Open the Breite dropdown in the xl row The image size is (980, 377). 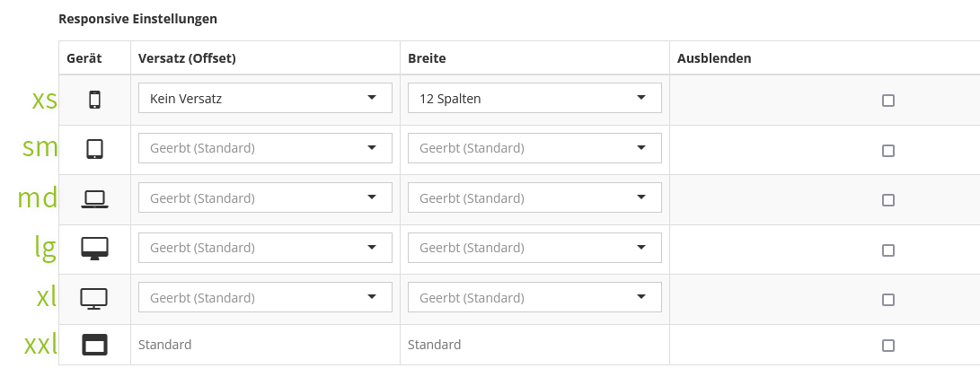coord(534,297)
